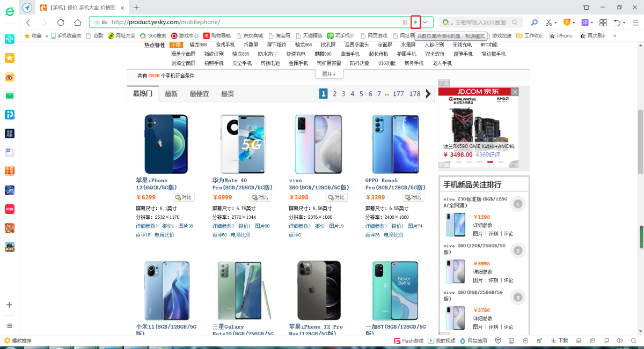The width and height of the screenshot is (644, 349).
Task: Open the tab skin shirt icon in the title bar
Action: pyautogui.click(x=586, y=7)
